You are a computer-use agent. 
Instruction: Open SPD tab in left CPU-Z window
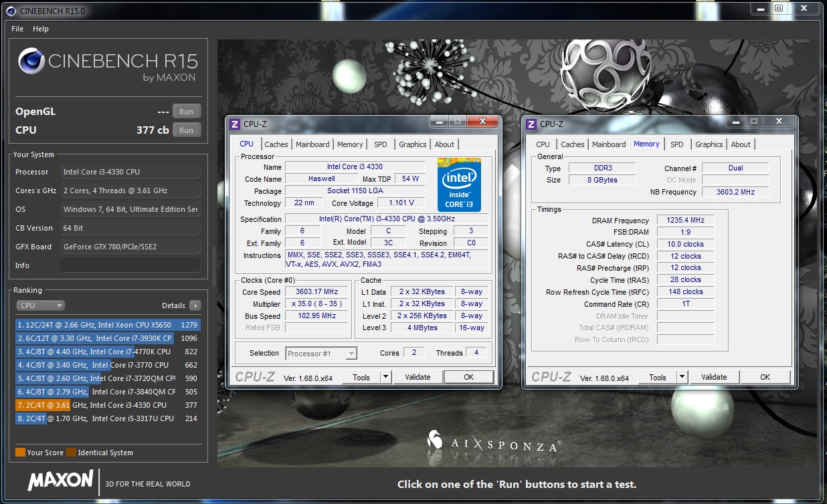(x=381, y=144)
